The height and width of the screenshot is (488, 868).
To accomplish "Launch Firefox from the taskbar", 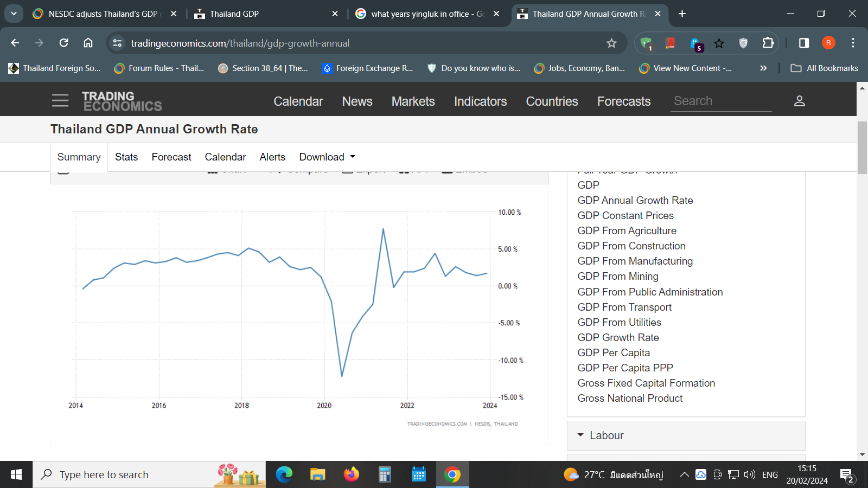I will point(351,475).
